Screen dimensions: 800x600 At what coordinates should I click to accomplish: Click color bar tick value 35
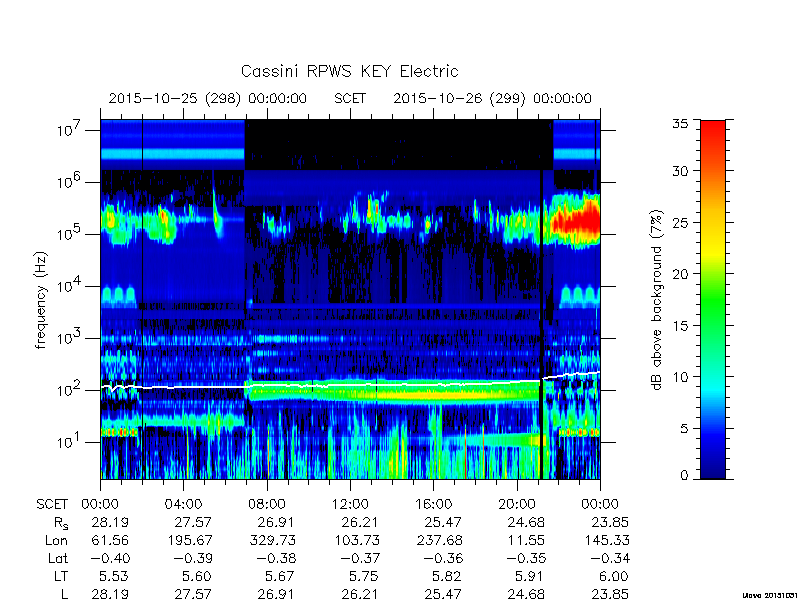(x=680, y=124)
